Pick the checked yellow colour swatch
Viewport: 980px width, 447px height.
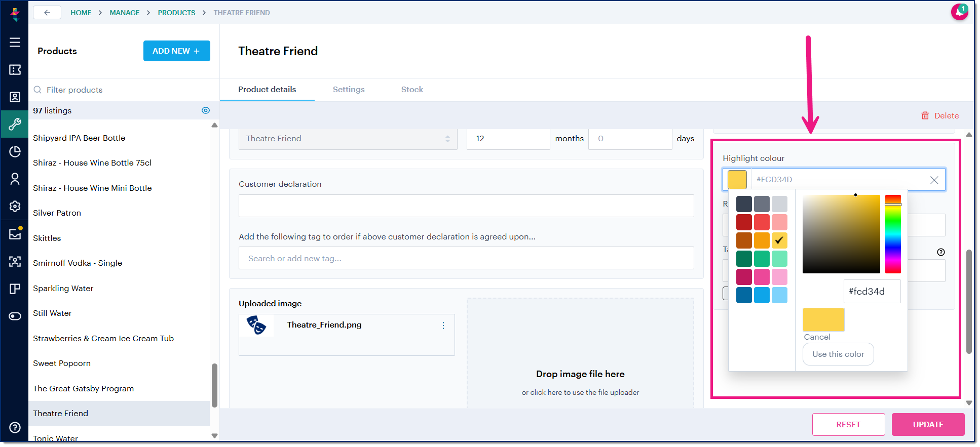coord(779,240)
